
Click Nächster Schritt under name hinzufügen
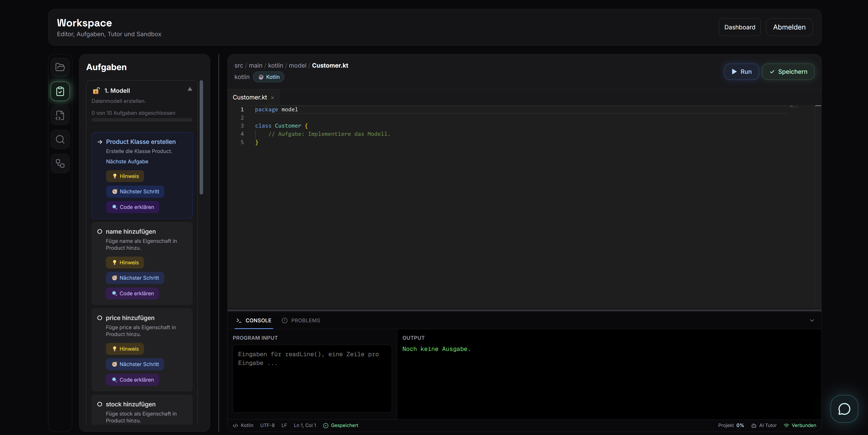(135, 278)
